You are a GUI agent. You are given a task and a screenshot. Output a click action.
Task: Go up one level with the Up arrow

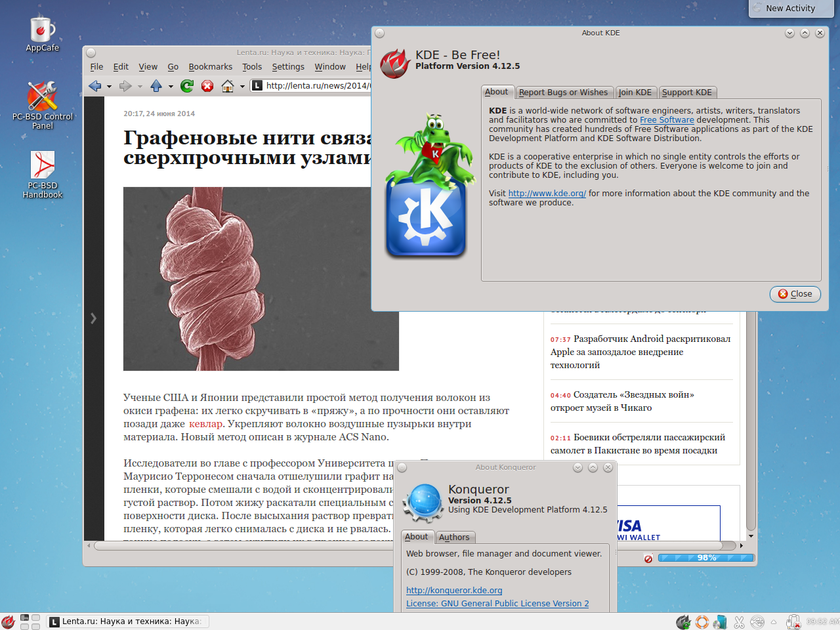pyautogui.click(x=156, y=86)
